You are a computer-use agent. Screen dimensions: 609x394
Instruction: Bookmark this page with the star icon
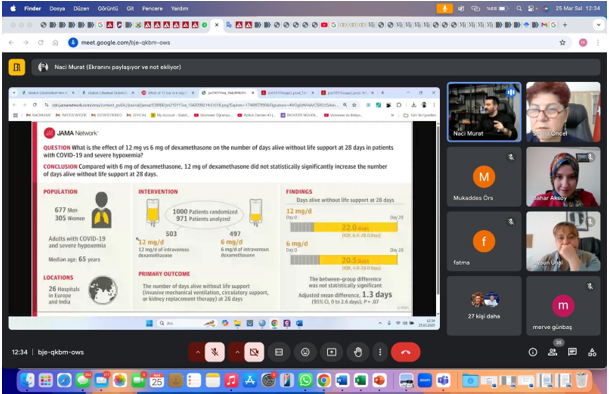click(x=562, y=42)
